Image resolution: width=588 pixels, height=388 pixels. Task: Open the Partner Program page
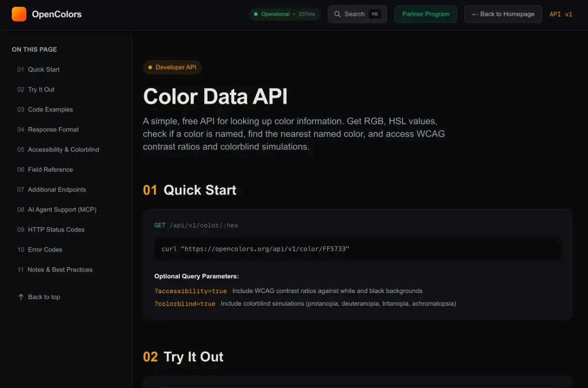click(x=425, y=14)
